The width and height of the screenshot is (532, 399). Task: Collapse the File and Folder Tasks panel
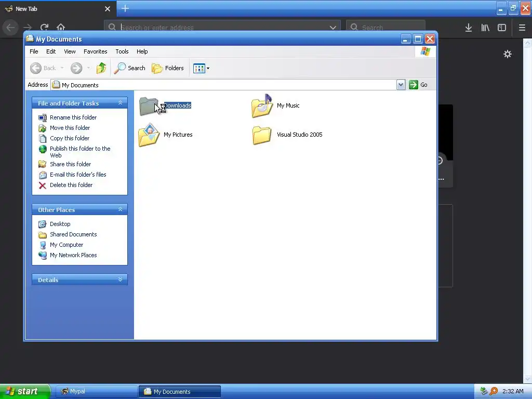tap(120, 103)
